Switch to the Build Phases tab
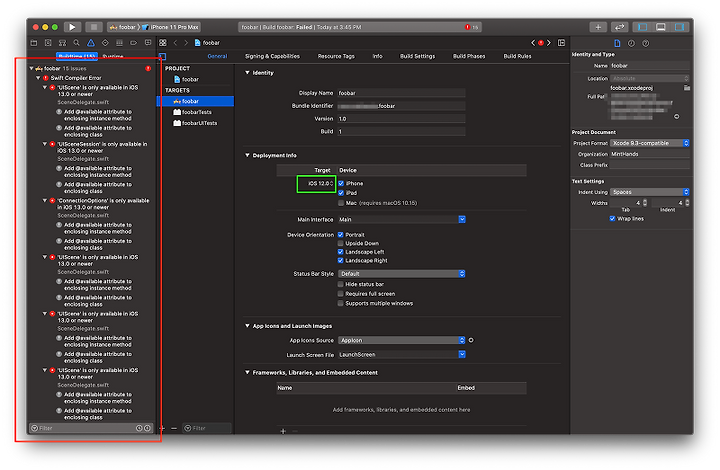The width and height of the screenshot is (720, 470). [469, 56]
